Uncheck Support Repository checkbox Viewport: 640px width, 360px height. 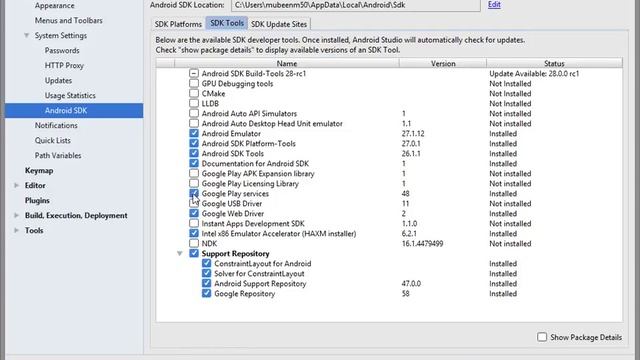click(x=194, y=253)
